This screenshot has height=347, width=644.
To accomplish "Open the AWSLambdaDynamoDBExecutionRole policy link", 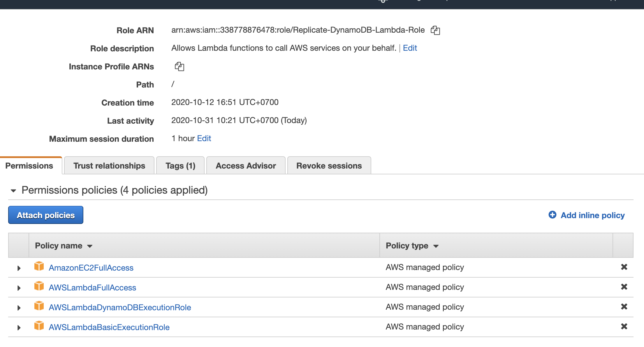I will (x=120, y=307).
